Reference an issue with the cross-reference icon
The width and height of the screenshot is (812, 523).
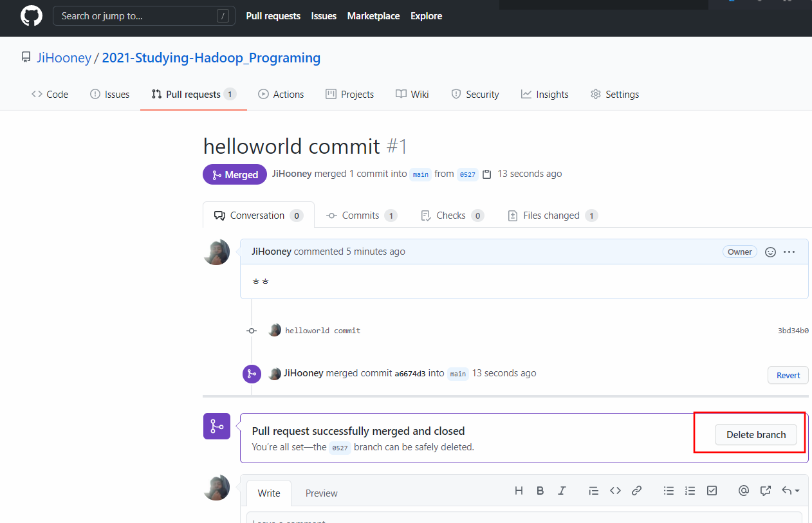(765, 491)
